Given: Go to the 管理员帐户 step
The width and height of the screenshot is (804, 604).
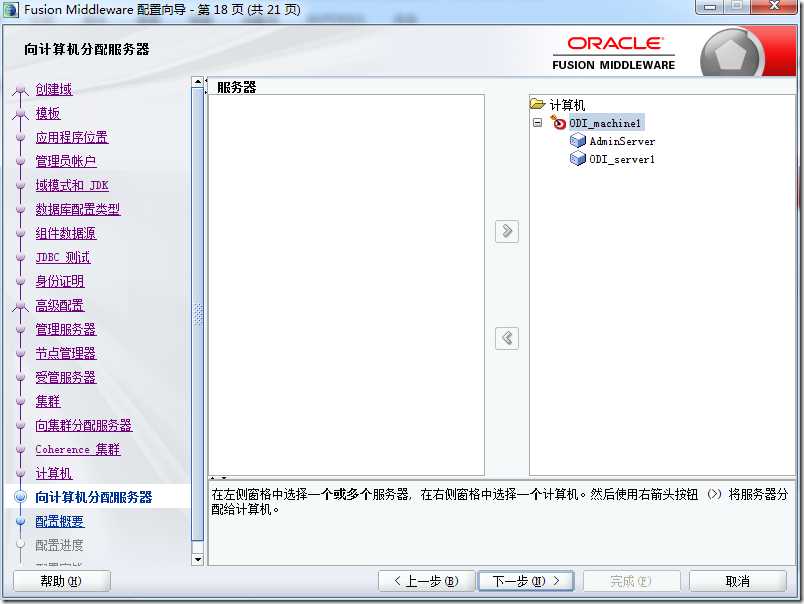Looking at the screenshot, I should pyautogui.click(x=66, y=162).
